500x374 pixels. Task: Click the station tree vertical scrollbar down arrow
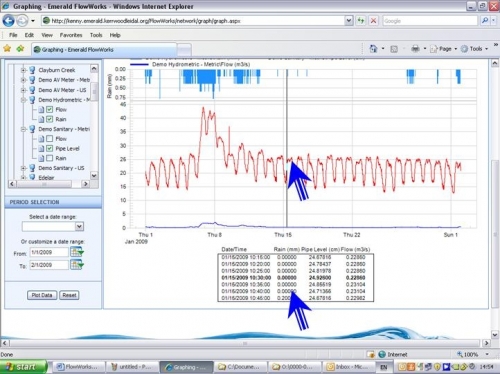click(94, 175)
